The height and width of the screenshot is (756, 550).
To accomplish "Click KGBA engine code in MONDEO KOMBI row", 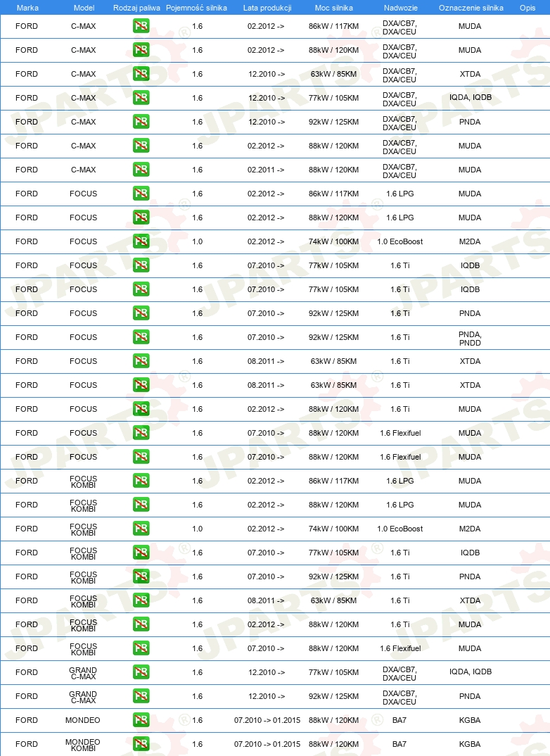I will click(x=470, y=744).
